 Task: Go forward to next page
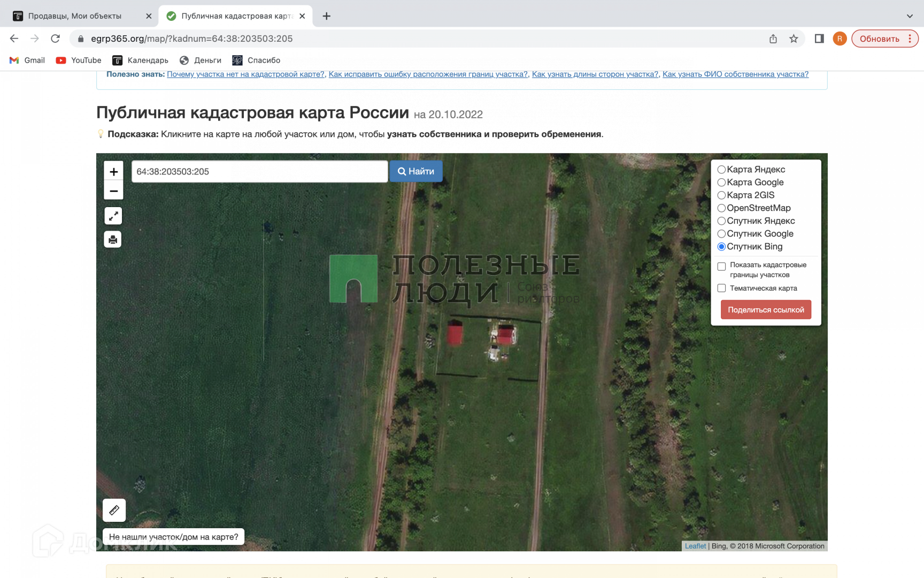coord(35,39)
